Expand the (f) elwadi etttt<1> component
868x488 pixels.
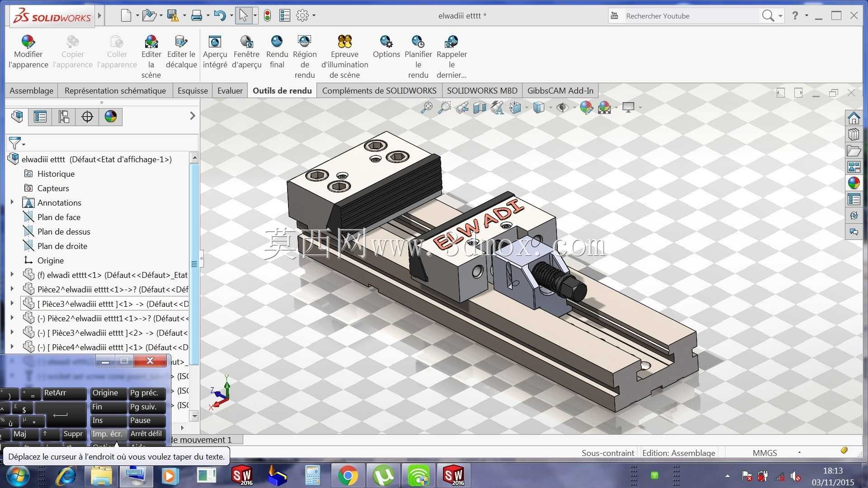tap(12, 274)
